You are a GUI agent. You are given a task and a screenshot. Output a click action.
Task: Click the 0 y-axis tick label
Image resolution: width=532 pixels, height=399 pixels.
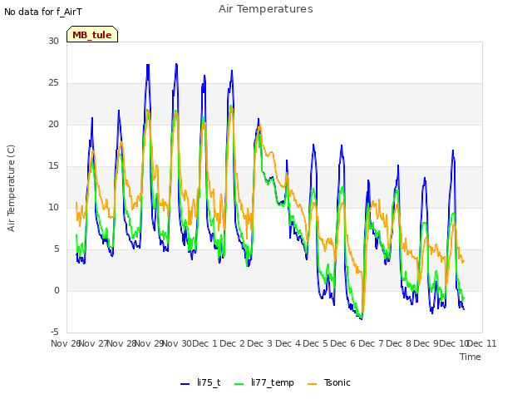(x=57, y=290)
